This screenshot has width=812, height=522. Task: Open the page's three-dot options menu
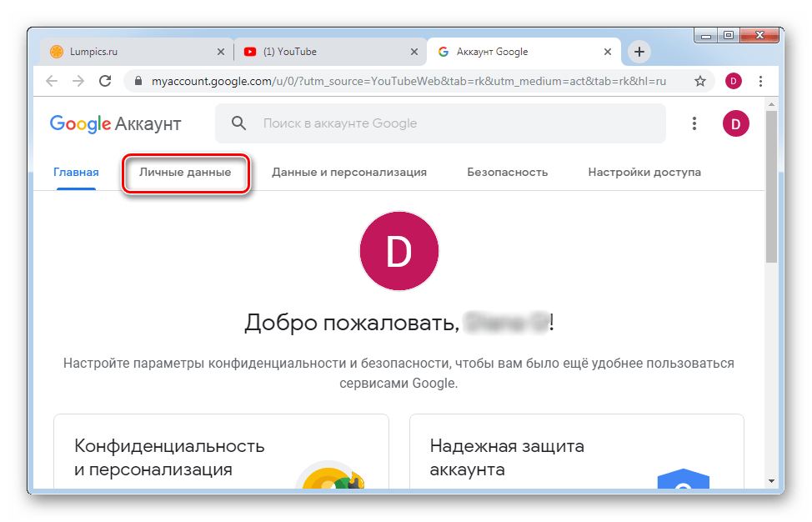pos(694,123)
